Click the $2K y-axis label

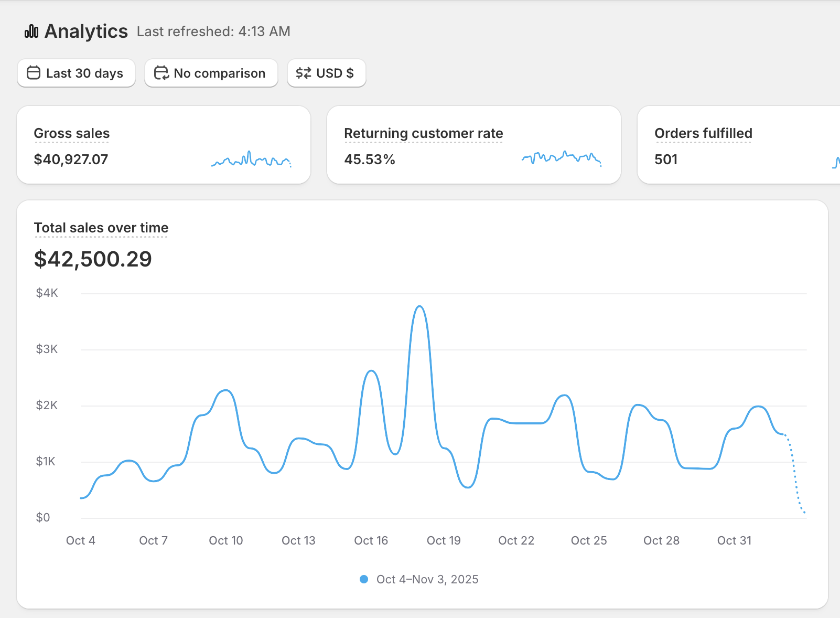pyautogui.click(x=47, y=405)
